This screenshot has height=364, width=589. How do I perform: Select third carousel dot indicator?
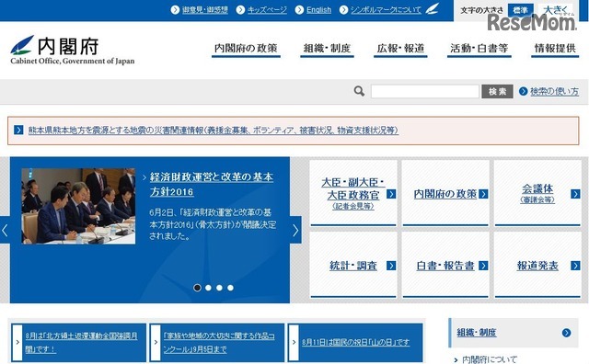(219, 288)
